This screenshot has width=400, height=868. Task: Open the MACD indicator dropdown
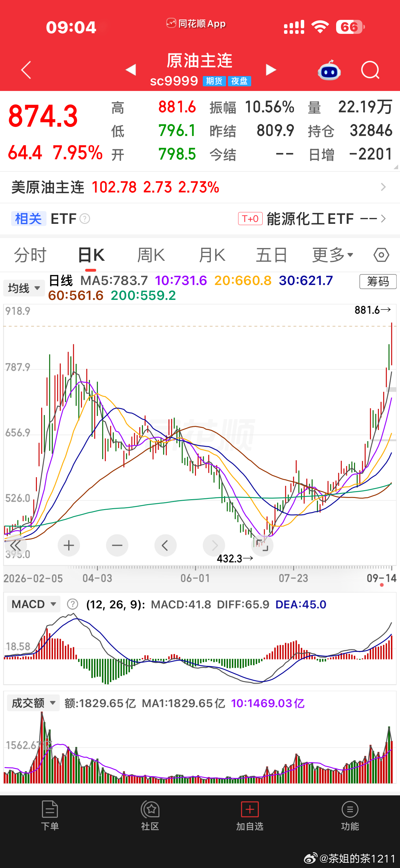[x=34, y=604]
